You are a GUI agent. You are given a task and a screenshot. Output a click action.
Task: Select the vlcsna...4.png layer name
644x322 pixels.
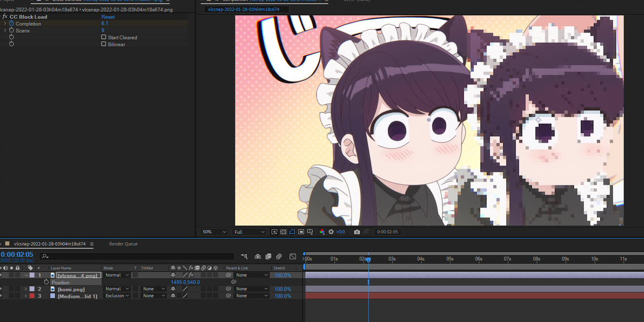click(78, 275)
